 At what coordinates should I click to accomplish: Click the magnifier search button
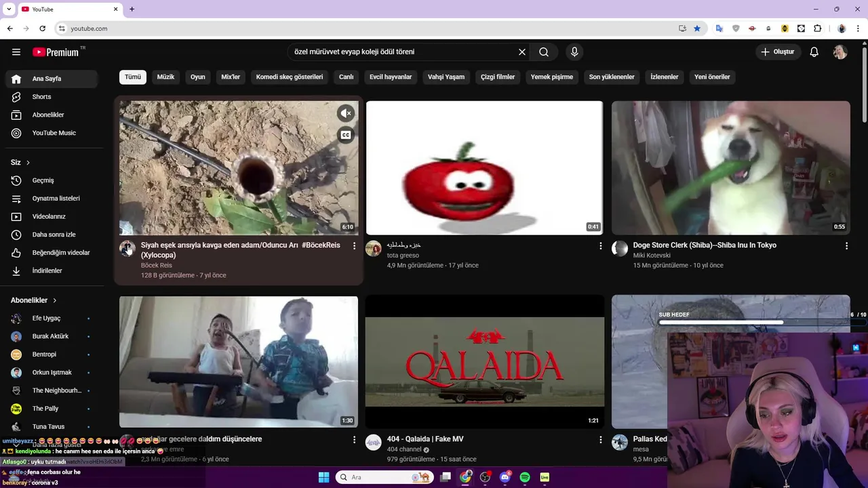544,52
